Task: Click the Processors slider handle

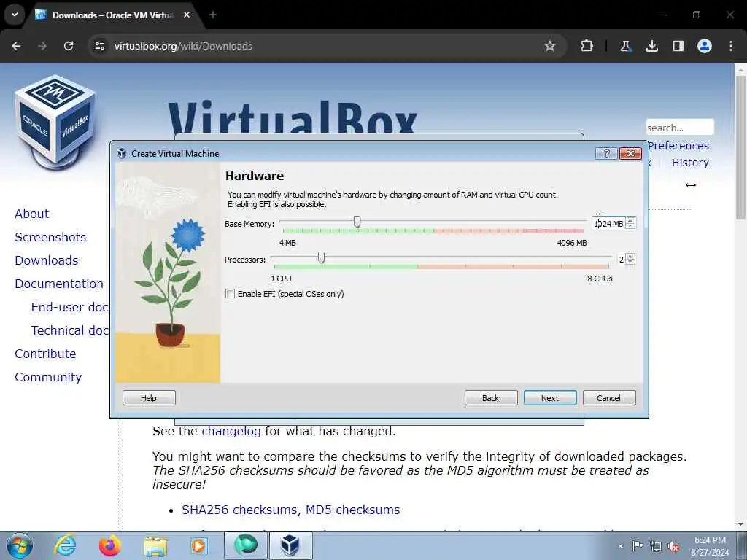Action: (x=321, y=257)
